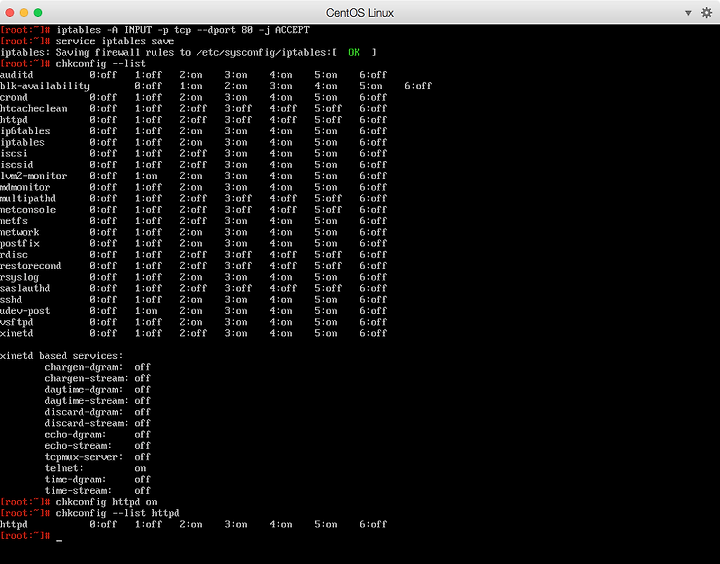Click the blinking cursor at last prompt
This screenshot has height=564, width=720.
59,540
